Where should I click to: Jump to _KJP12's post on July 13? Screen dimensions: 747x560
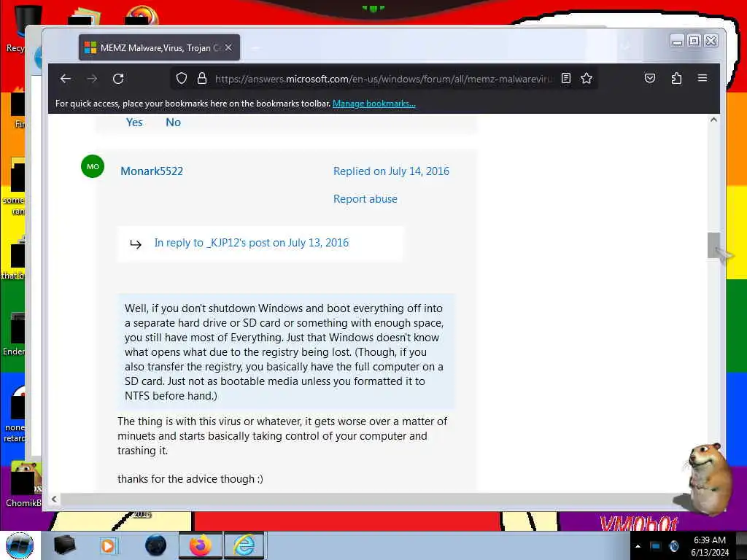click(x=252, y=243)
